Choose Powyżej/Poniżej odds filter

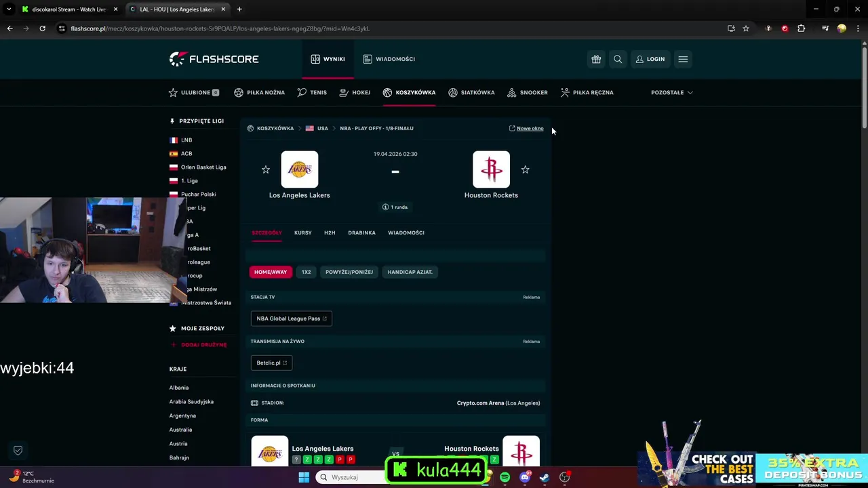tap(349, 272)
